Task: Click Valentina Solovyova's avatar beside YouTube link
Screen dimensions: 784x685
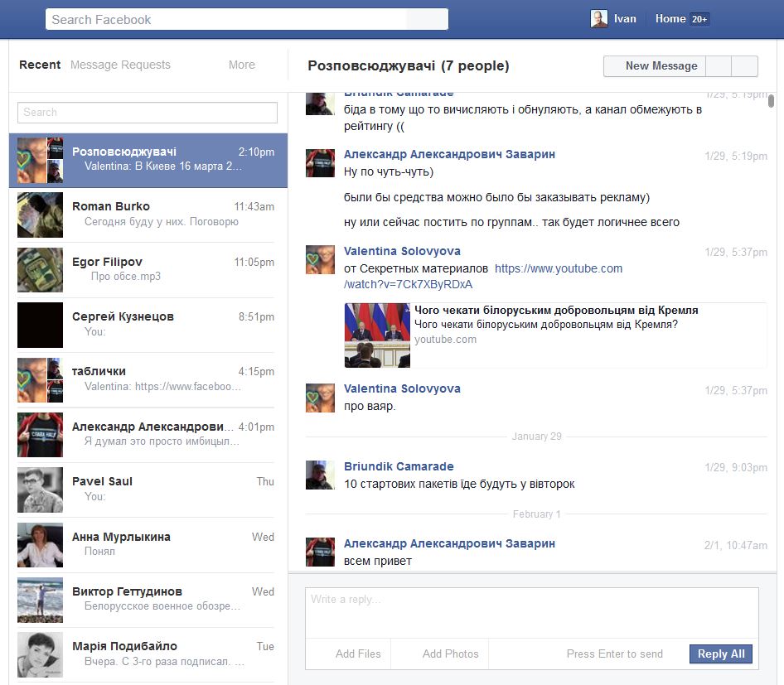Action: 320,260
